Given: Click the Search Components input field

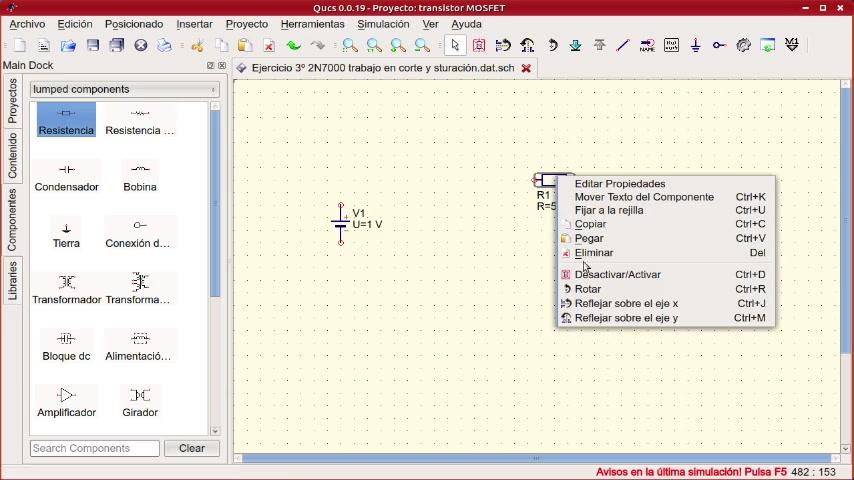Looking at the screenshot, I should tap(94, 448).
